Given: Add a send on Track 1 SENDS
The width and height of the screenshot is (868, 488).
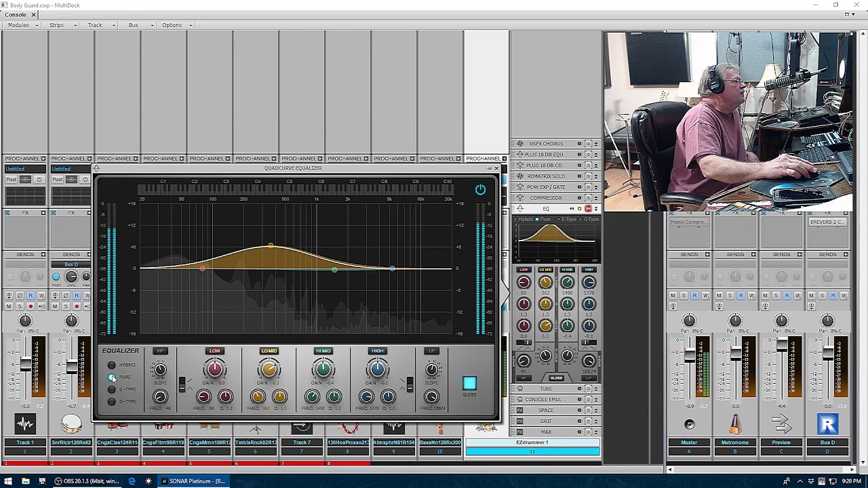Looking at the screenshot, I should click(x=43, y=255).
